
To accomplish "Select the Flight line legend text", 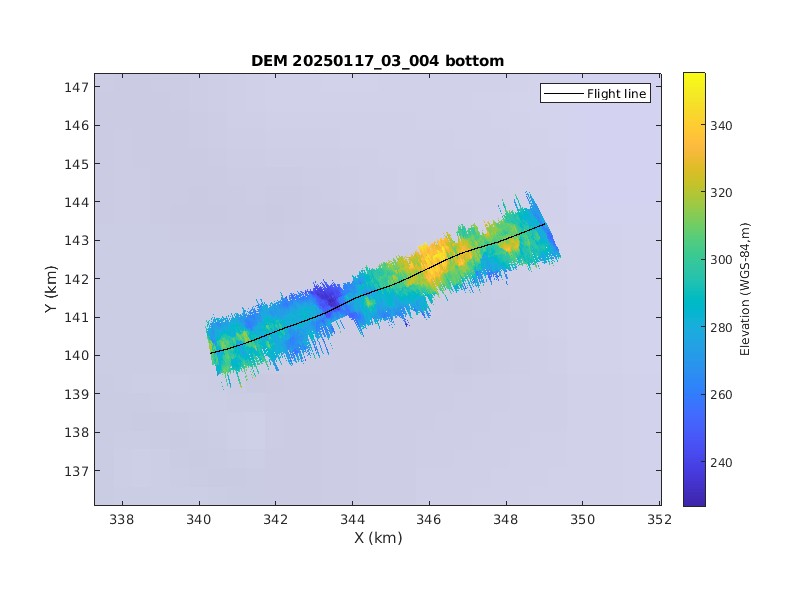I will tap(617, 94).
